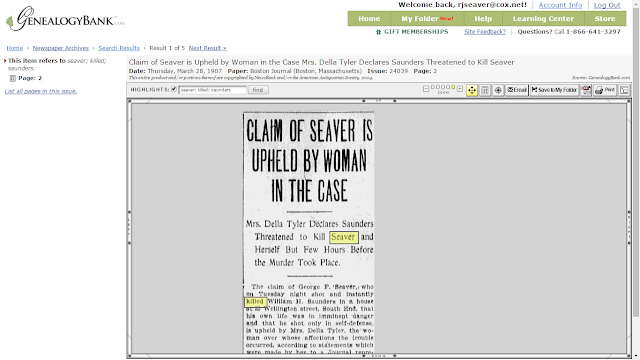
Task: Select the first zoom level box
Action: coord(433,87)
